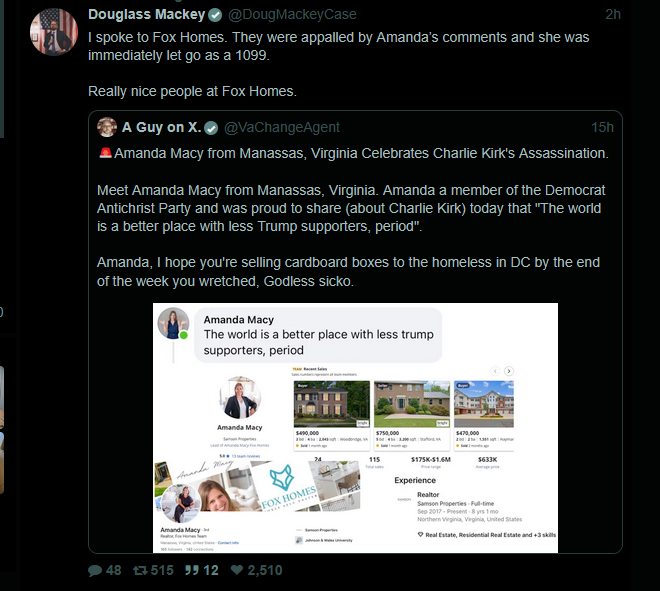
Task: Click the A Guy on X. display name
Action: coord(161,128)
